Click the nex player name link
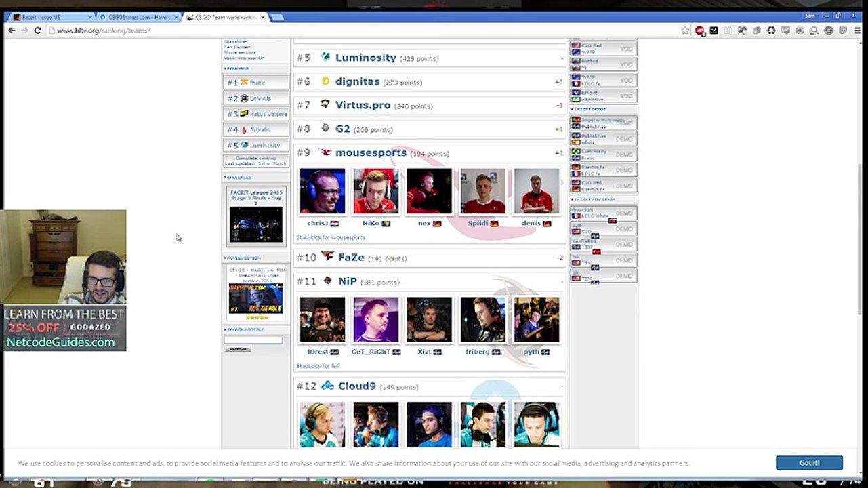The image size is (868, 488). coord(424,224)
